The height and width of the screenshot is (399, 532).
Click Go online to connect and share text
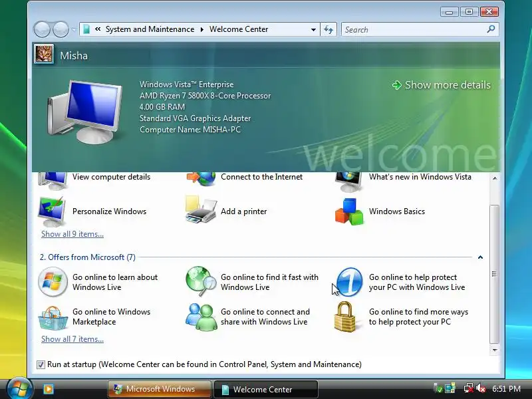point(265,317)
